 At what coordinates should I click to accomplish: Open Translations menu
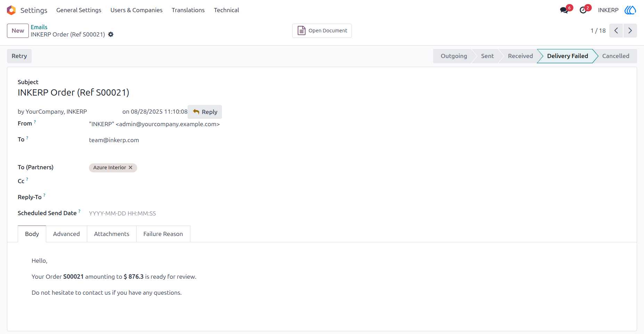(x=188, y=10)
